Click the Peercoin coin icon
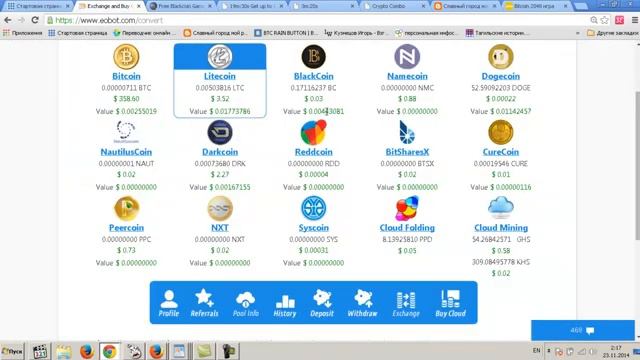640x360 pixels. pyautogui.click(x=126, y=208)
